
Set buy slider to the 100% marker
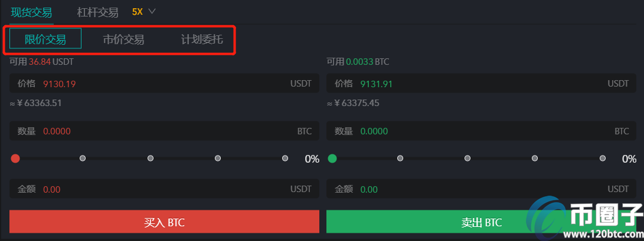click(x=285, y=158)
